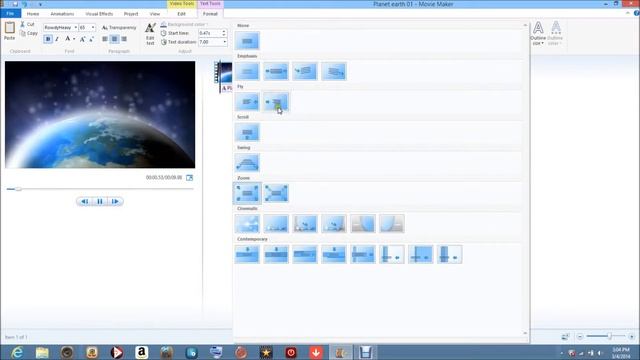This screenshot has height=360, width=640.
Task: Open the Background color picker
Action: pyautogui.click(x=184, y=24)
